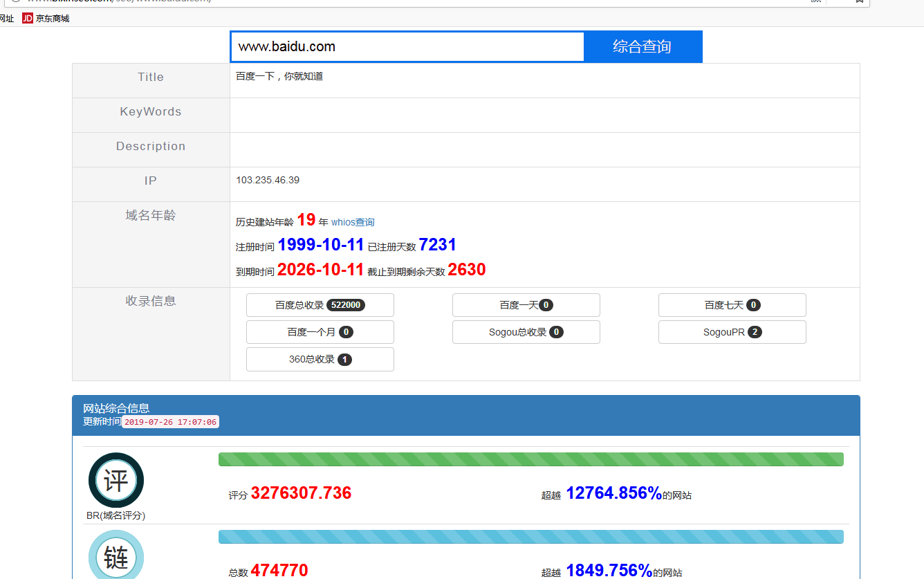924x579 pixels.
Task: Click the IP row label
Action: 151,181
